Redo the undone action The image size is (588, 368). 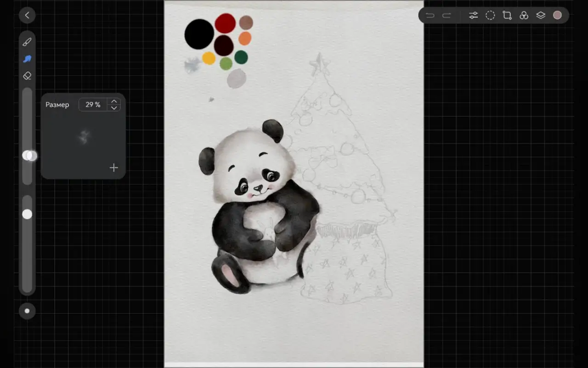pos(447,15)
